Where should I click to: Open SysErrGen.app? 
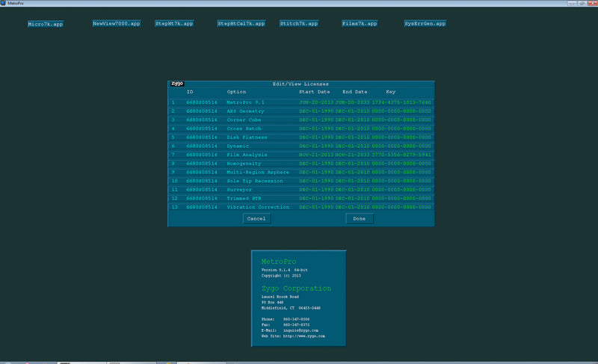click(425, 24)
